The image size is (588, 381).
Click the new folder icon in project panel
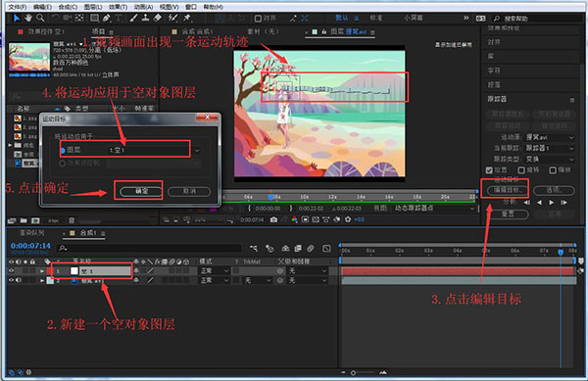point(24,220)
